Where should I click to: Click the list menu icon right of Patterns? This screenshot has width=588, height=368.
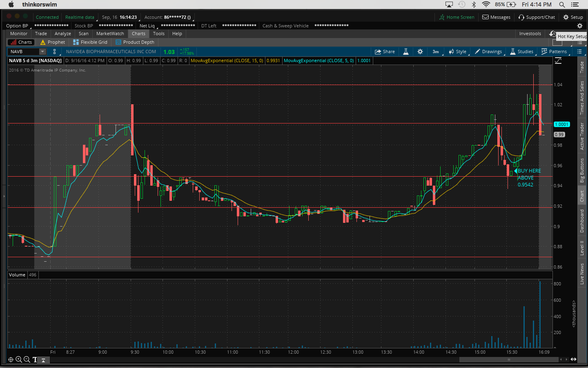click(579, 52)
